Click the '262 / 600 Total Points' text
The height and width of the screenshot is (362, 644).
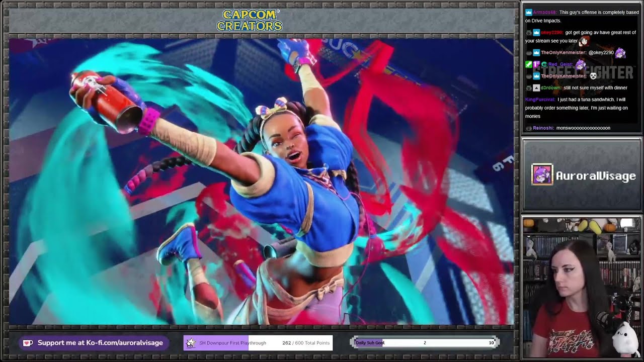coord(306,343)
